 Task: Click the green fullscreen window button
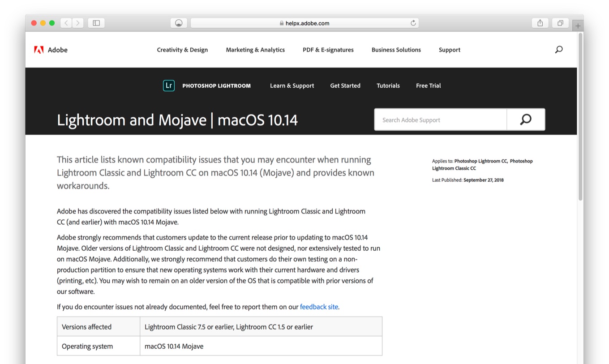(52, 23)
